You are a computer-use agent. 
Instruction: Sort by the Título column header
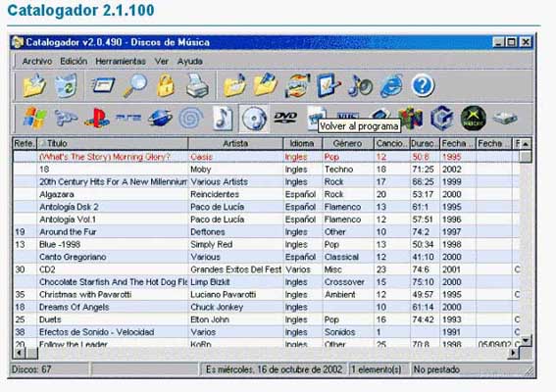113,143
